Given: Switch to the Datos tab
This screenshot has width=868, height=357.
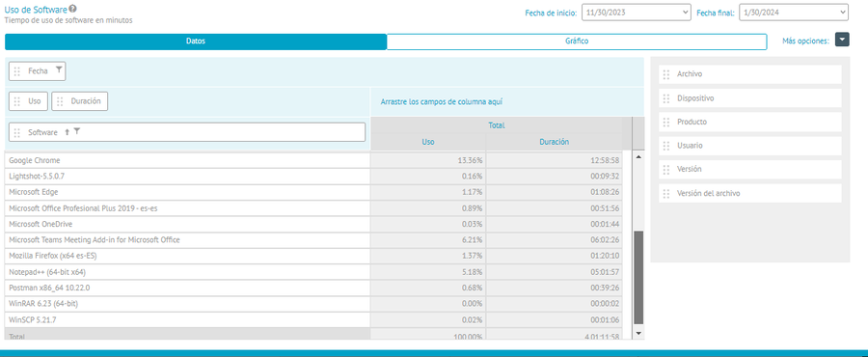Looking at the screenshot, I should [196, 41].
